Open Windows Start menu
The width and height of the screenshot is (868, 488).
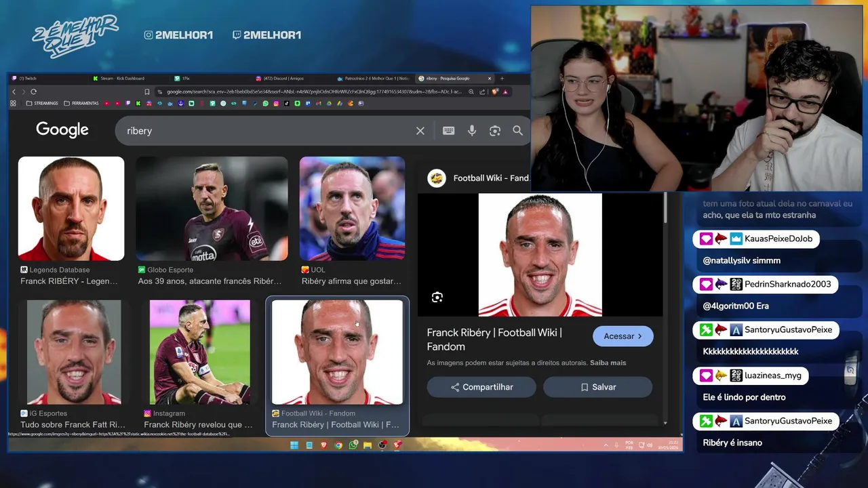[x=294, y=445]
